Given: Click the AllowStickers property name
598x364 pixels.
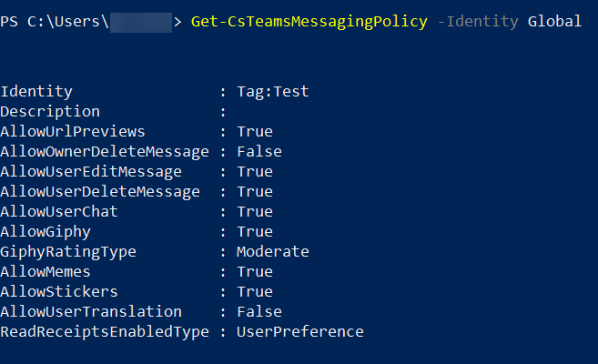Looking at the screenshot, I should click(59, 292).
